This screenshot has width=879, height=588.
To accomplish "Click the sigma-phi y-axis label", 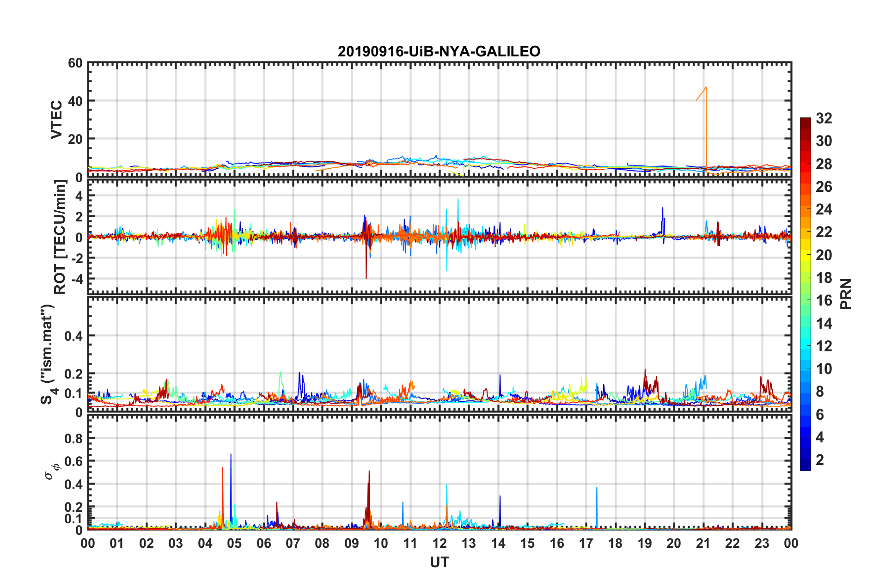I will (x=52, y=471).
